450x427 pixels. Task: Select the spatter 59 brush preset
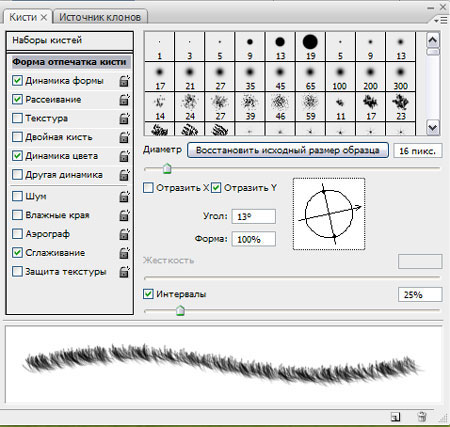point(310,107)
